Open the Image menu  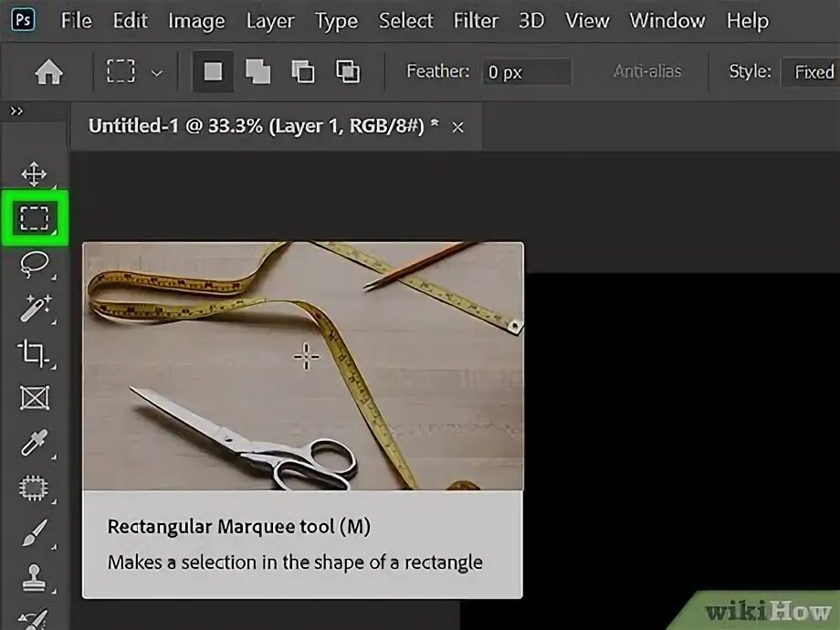point(196,21)
